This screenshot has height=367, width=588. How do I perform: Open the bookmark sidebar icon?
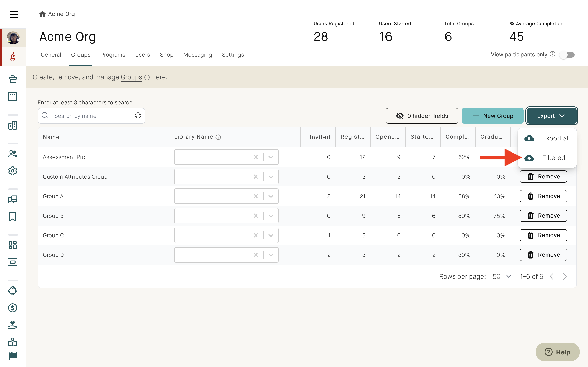(x=13, y=216)
